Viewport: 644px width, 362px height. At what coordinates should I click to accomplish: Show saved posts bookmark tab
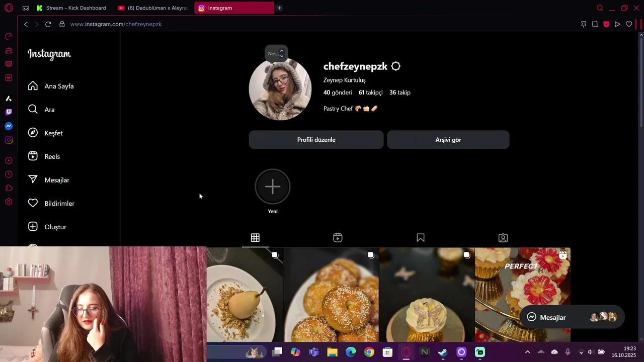tap(421, 238)
